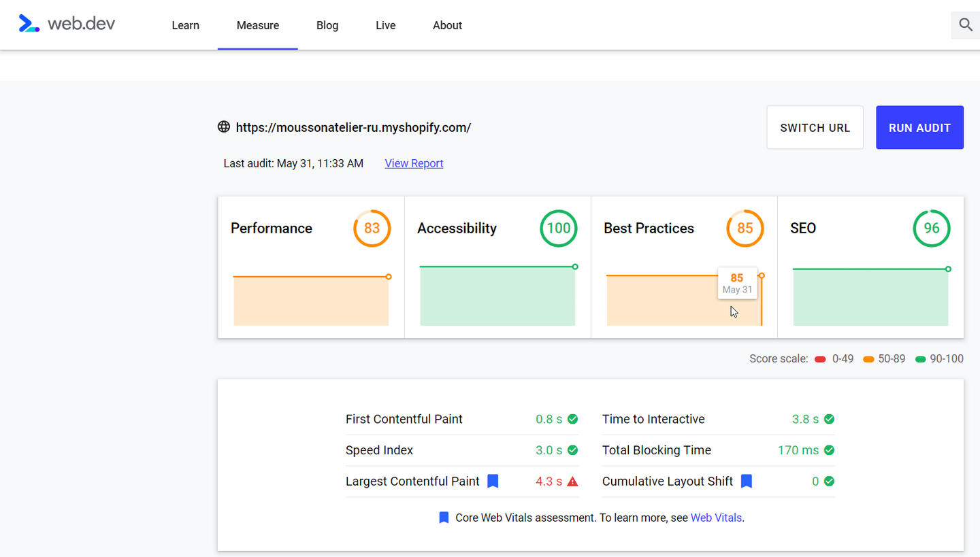Open the search magnifier icon

click(x=965, y=25)
